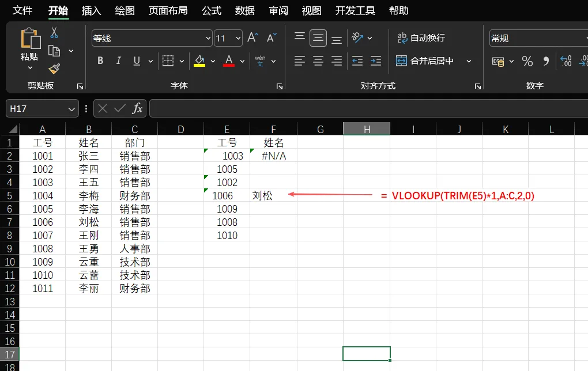Image resolution: width=588 pixels, height=371 pixels.
Task: Click the cancel X formula icon
Action: click(103, 109)
